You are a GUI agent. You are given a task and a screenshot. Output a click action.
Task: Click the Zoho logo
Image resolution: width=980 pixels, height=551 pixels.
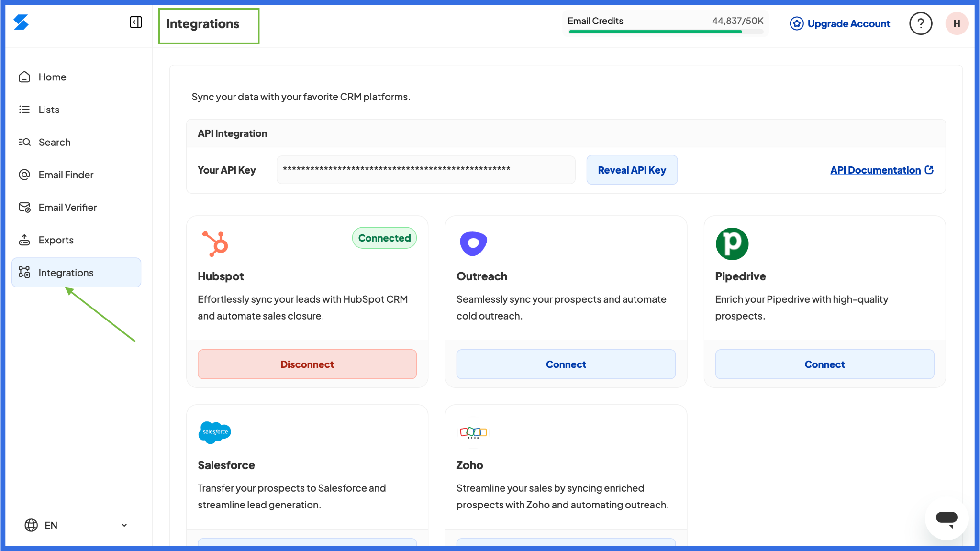point(473,432)
